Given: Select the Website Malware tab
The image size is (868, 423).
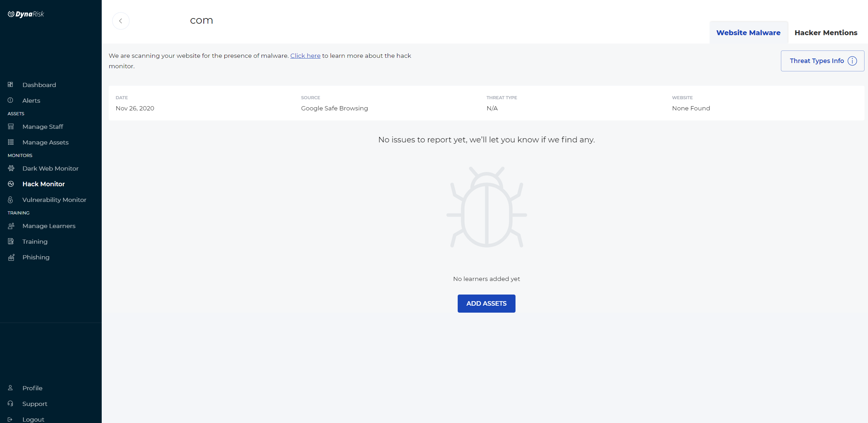Looking at the screenshot, I should pyautogui.click(x=748, y=33).
